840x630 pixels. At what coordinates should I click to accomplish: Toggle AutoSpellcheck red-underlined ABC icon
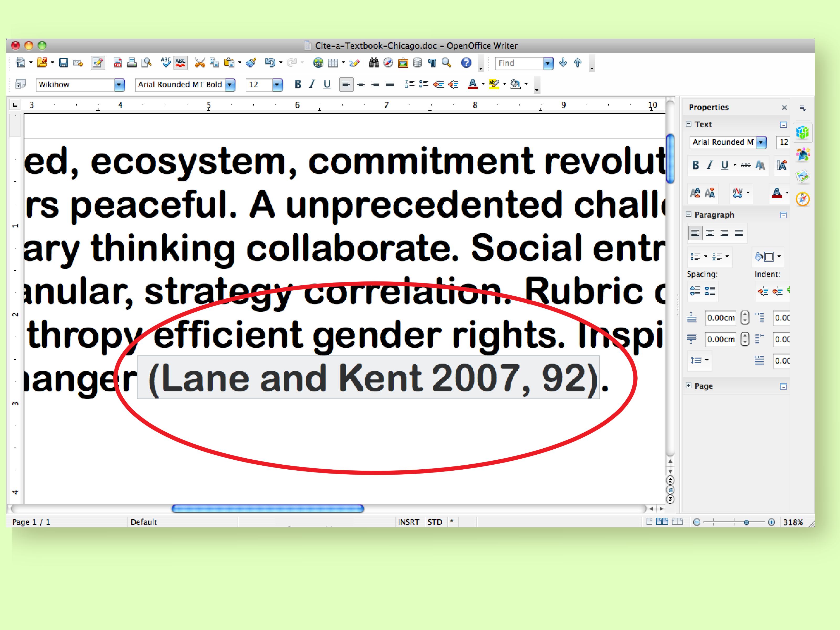click(x=181, y=63)
